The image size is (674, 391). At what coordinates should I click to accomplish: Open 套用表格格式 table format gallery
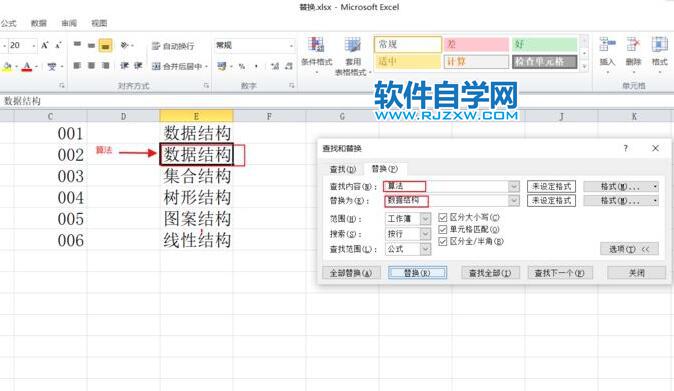[x=352, y=56]
